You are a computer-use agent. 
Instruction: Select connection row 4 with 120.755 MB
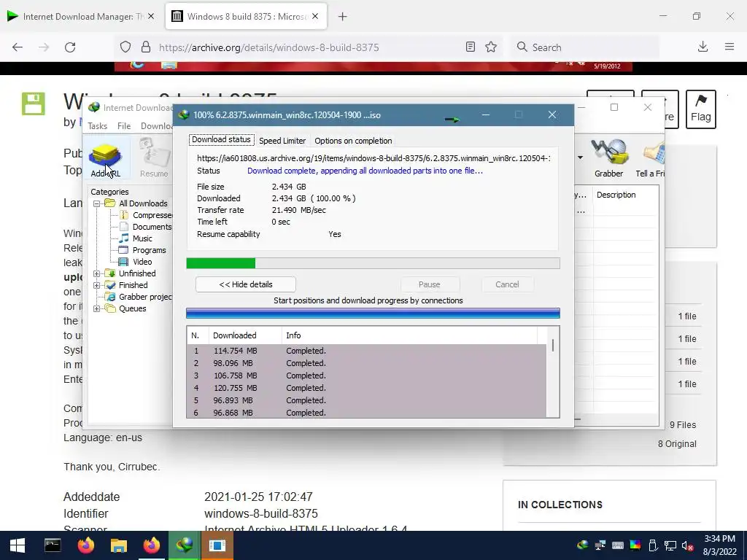click(366, 388)
